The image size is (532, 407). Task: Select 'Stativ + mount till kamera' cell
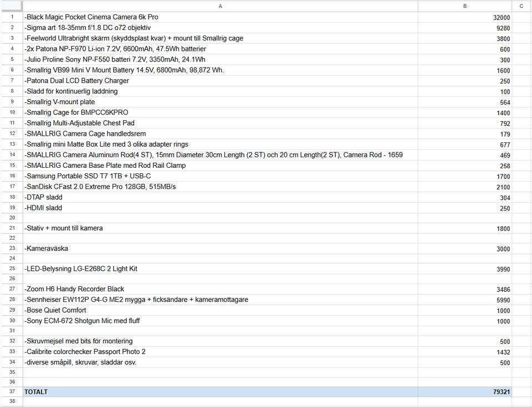tap(220, 228)
